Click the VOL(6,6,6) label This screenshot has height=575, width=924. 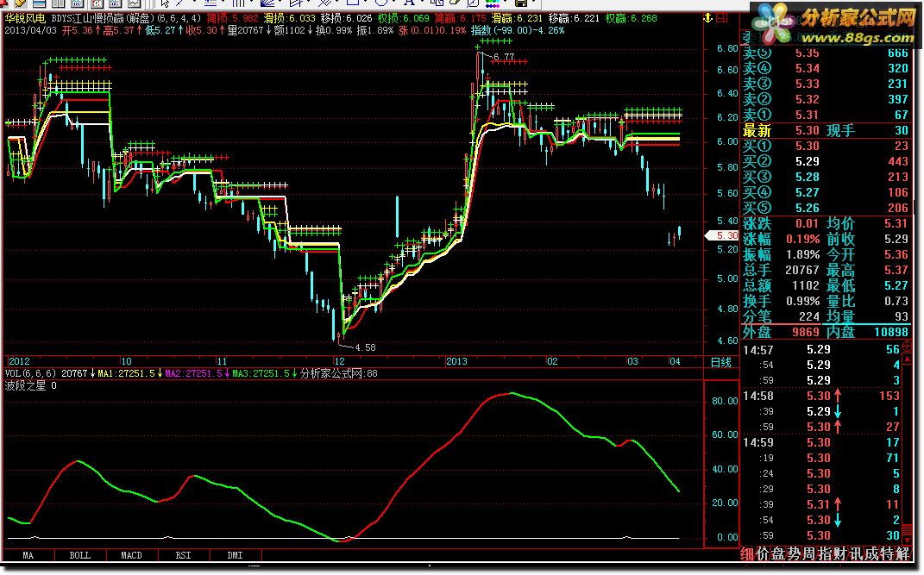pyautogui.click(x=30, y=373)
